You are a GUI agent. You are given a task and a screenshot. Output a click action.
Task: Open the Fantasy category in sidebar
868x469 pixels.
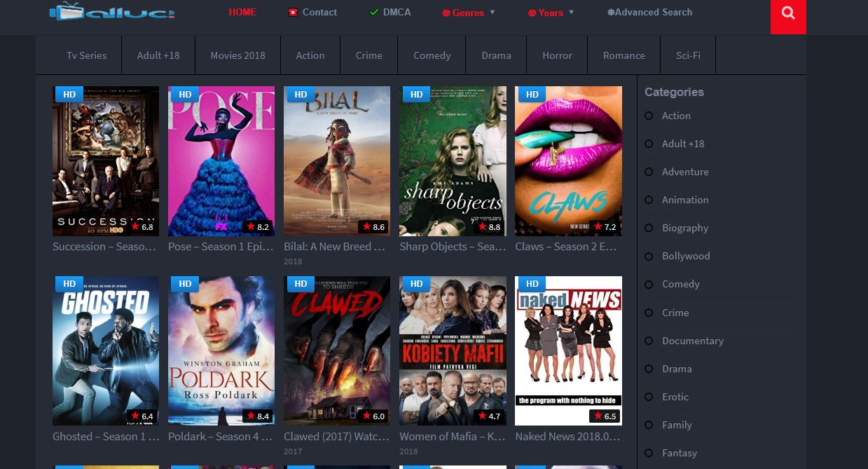(680, 453)
